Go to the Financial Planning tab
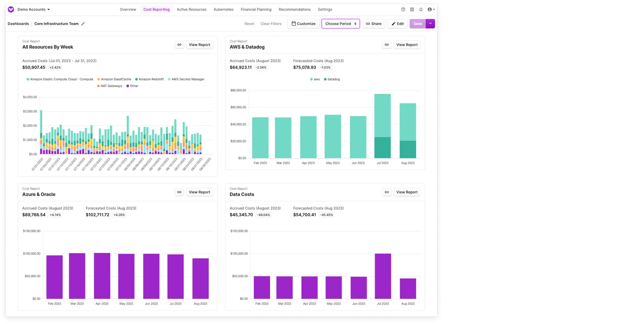 (256, 10)
